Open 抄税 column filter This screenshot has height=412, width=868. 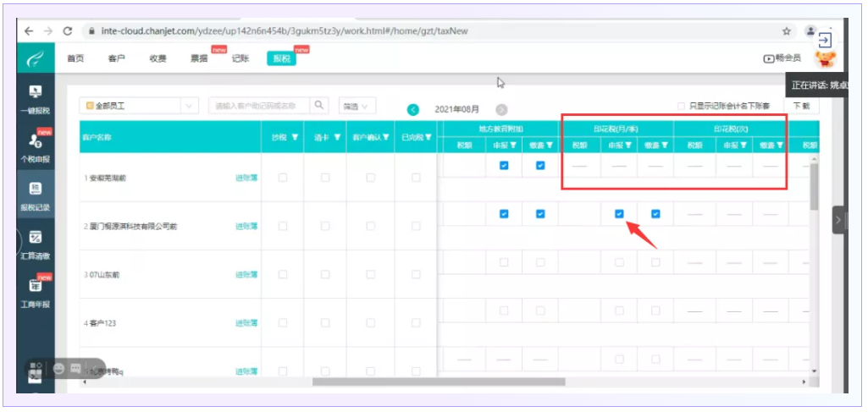click(294, 137)
